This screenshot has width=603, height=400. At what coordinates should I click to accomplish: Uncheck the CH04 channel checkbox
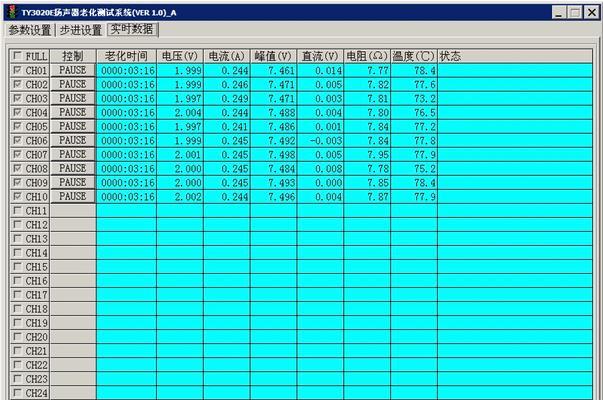coord(17,112)
